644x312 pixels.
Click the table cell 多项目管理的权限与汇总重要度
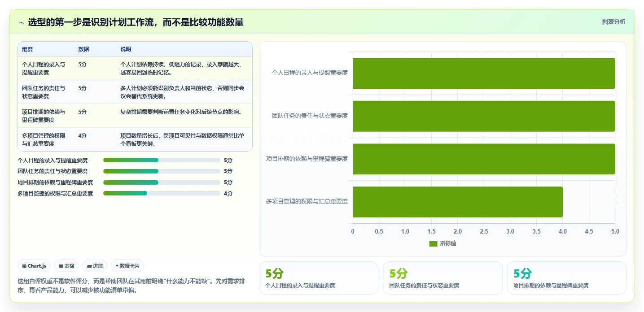44,139
